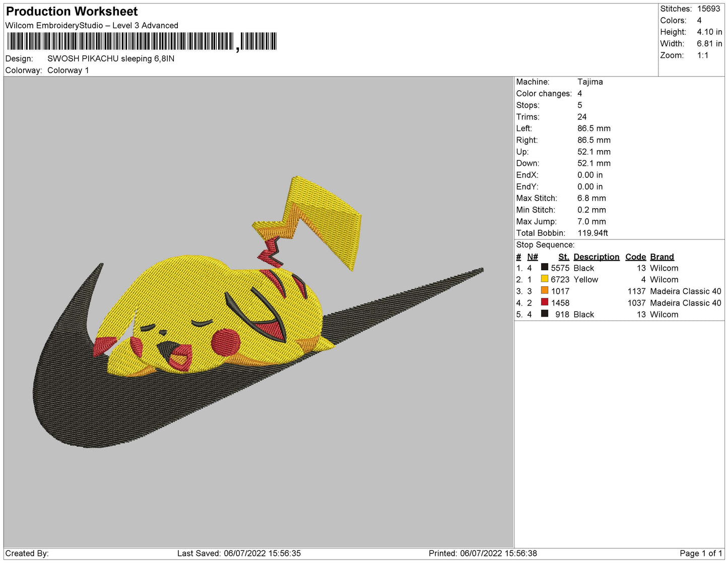The height and width of the screenshot is (563, 728).
Task: Click 'Printed: 06/07/2022 15:56:38' footer
Action: point(483,553)
